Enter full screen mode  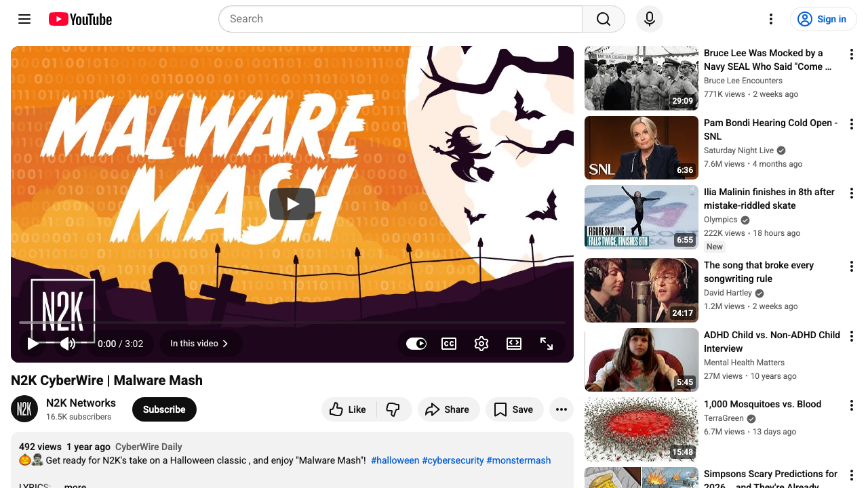point(547,344)
